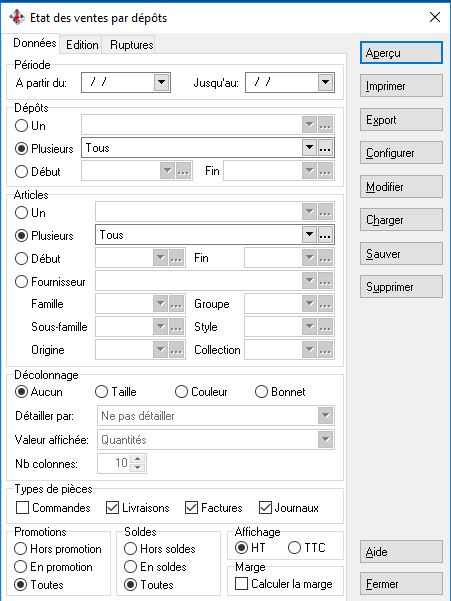The image size is (451, 601).
Task: Expand the Plusieurs dépôts Tous dropdown
Action: [309, 148]
